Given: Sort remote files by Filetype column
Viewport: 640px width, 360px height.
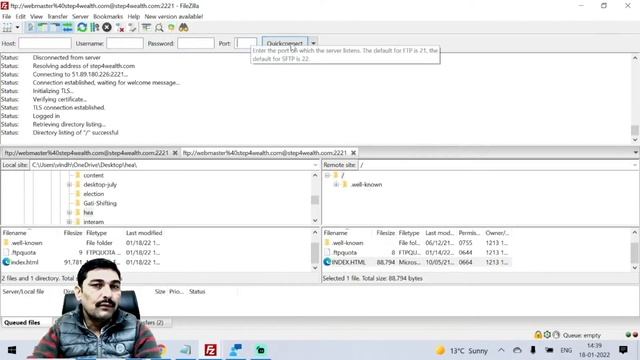Looking at the screenshot, I should point(409,233).
